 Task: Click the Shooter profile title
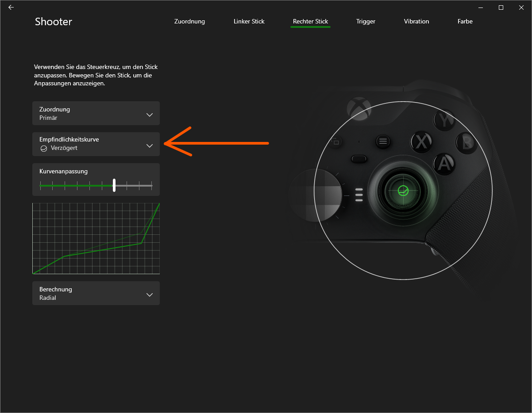[x=54, y=21]
